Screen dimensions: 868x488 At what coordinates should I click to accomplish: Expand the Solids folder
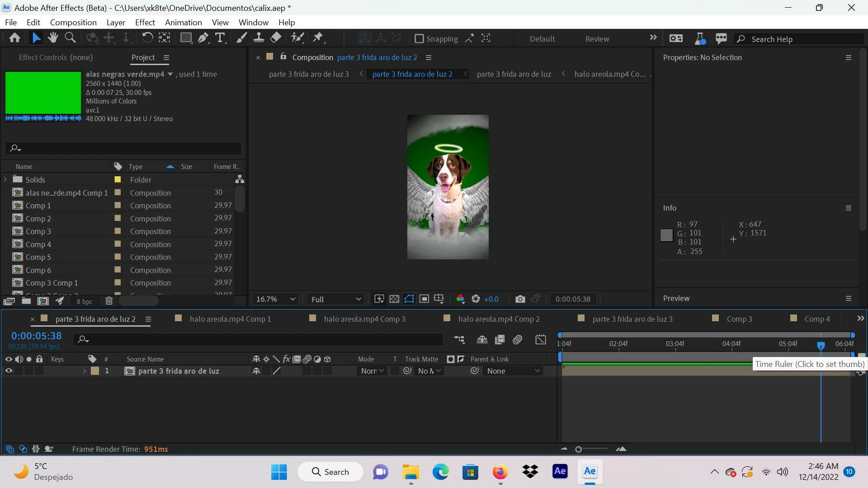pyautogui.click(x=5, y=180)
